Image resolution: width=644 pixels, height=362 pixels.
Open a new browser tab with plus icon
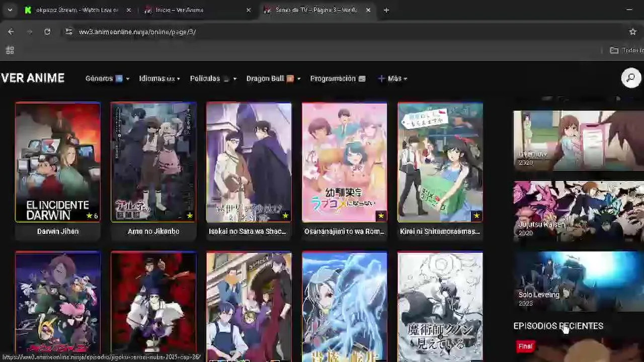pos(386,10)
